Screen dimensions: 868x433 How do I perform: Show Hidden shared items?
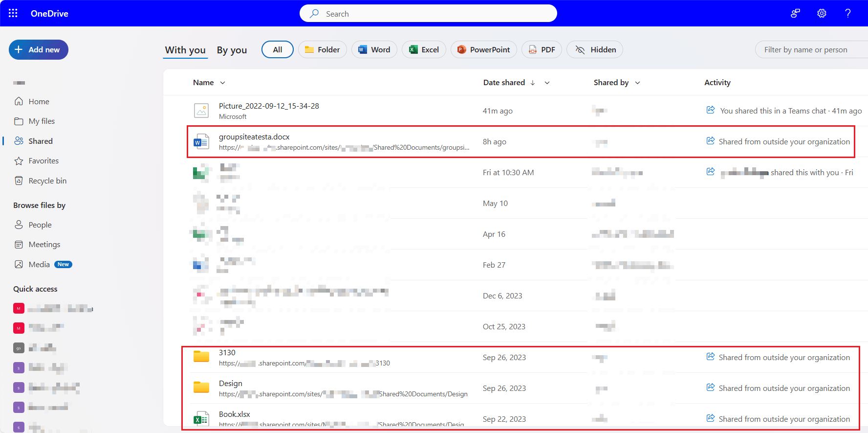pos(595,49)
